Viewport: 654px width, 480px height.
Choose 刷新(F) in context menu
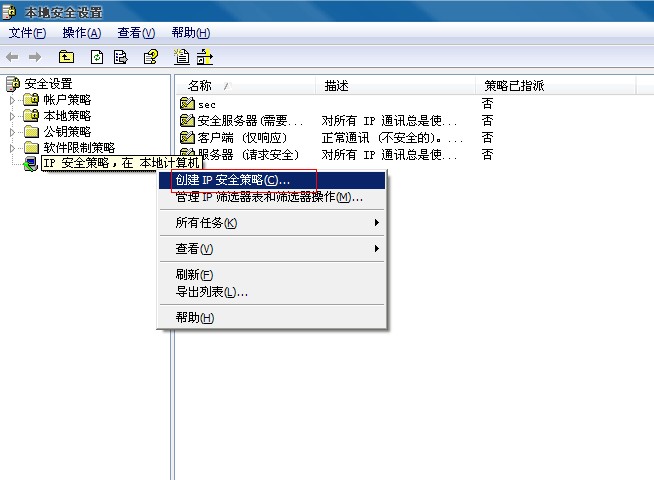click(272, 275)
